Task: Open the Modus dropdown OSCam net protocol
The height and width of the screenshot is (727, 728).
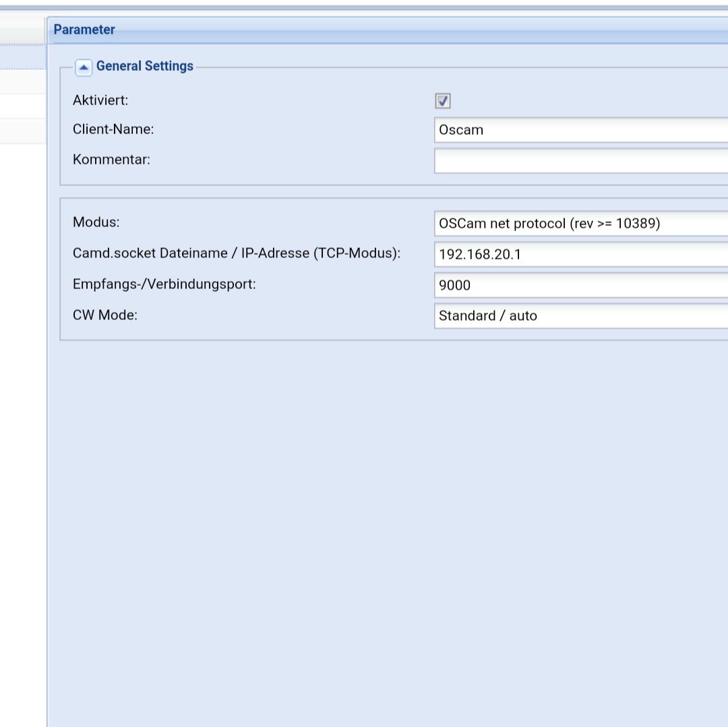Action: click(x=581, y=224)
